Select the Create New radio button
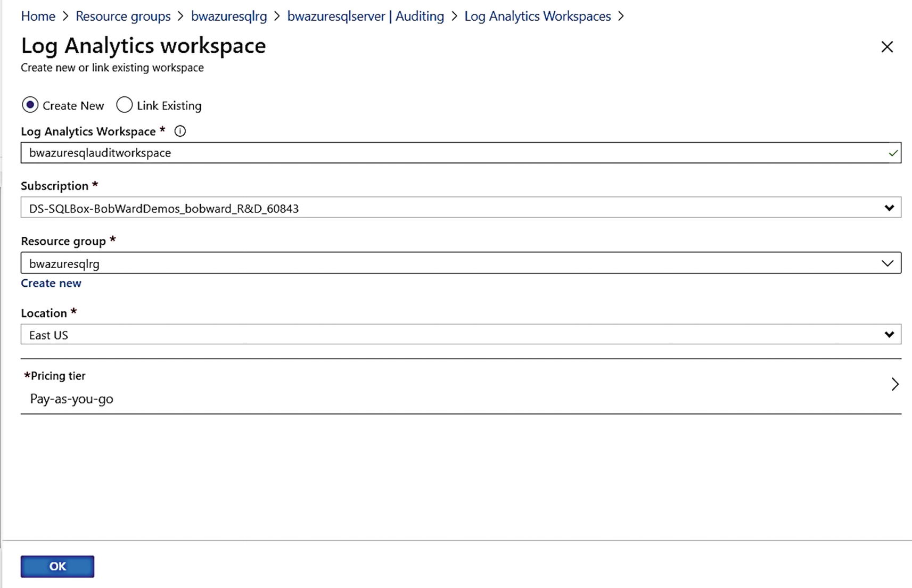Screen dimensions: 912x588 coord(30,105)
